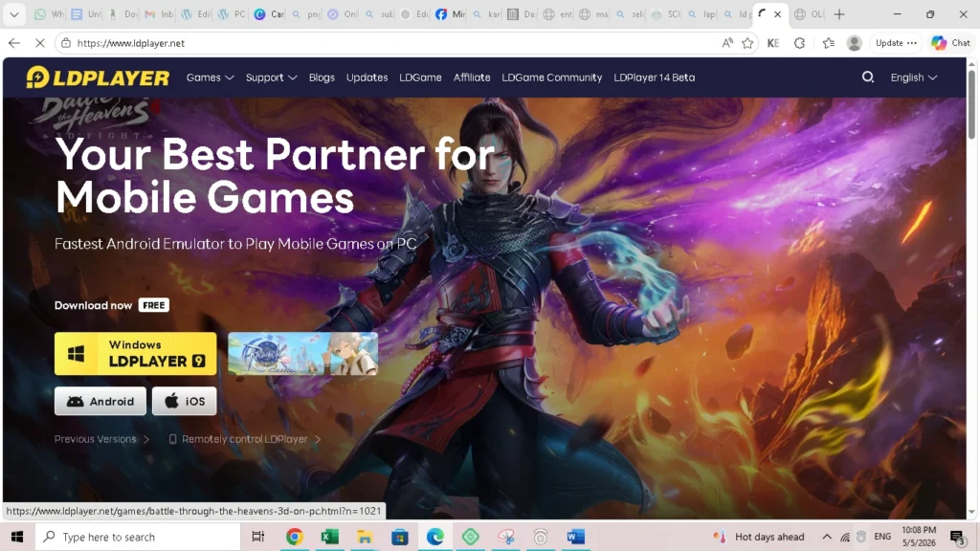Stop page loading with the X button
980x551 pixels.
39,43
